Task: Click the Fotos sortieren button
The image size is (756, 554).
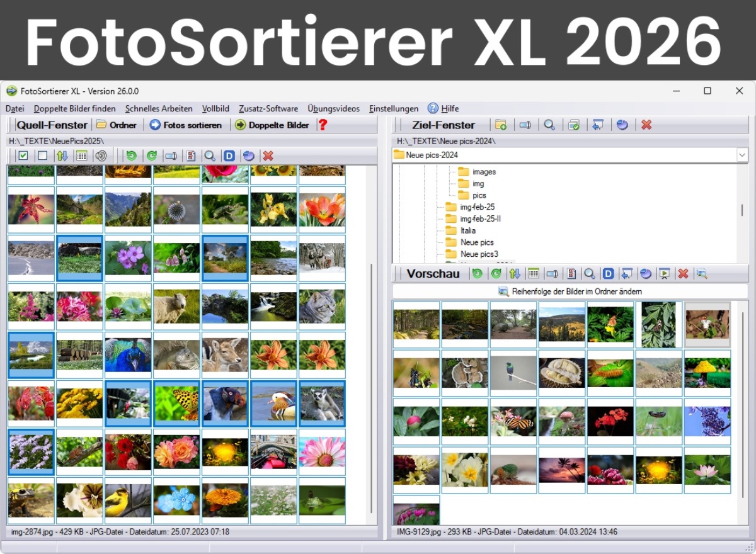Action: pos(186,125)
